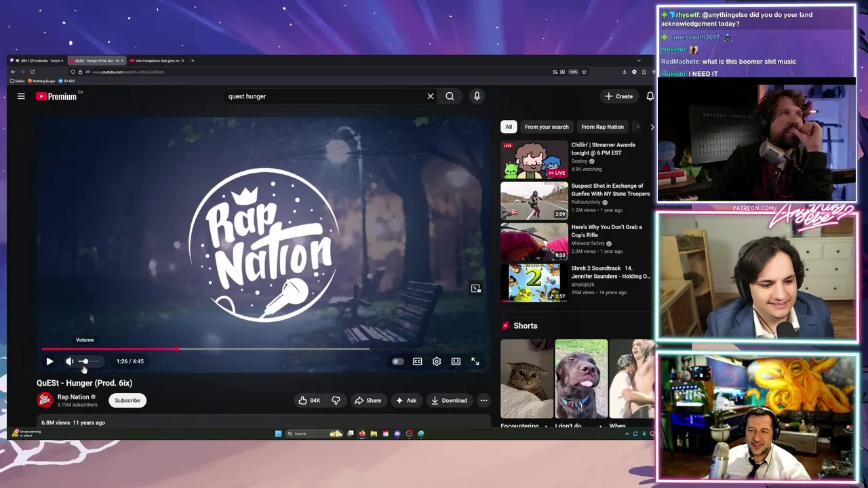Open the TO ADD bookmark

point(67,81)
